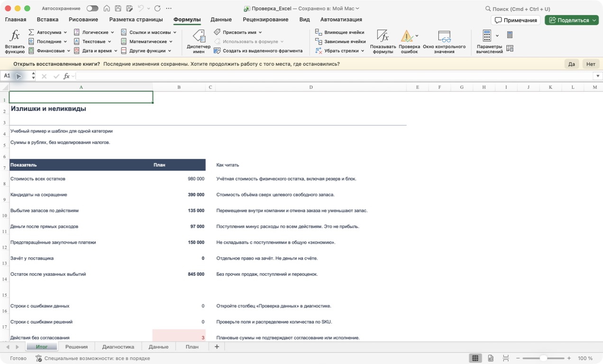Click the formula bar input field
Viewport: 603px width, 364px height.
[x=334, y=76]
